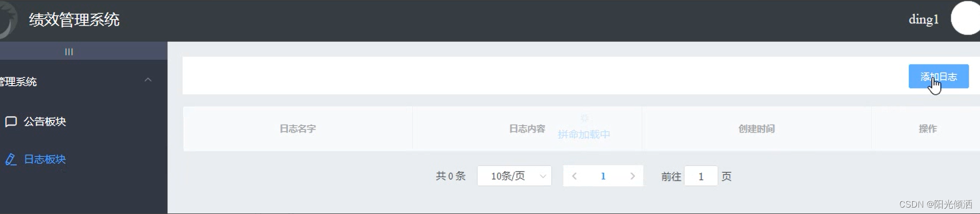Image resolution: width=980 pixels, height=214 pixels.
Task: Collapse the 管理系统 menu chevron
Action: click(x=148, y=80)
